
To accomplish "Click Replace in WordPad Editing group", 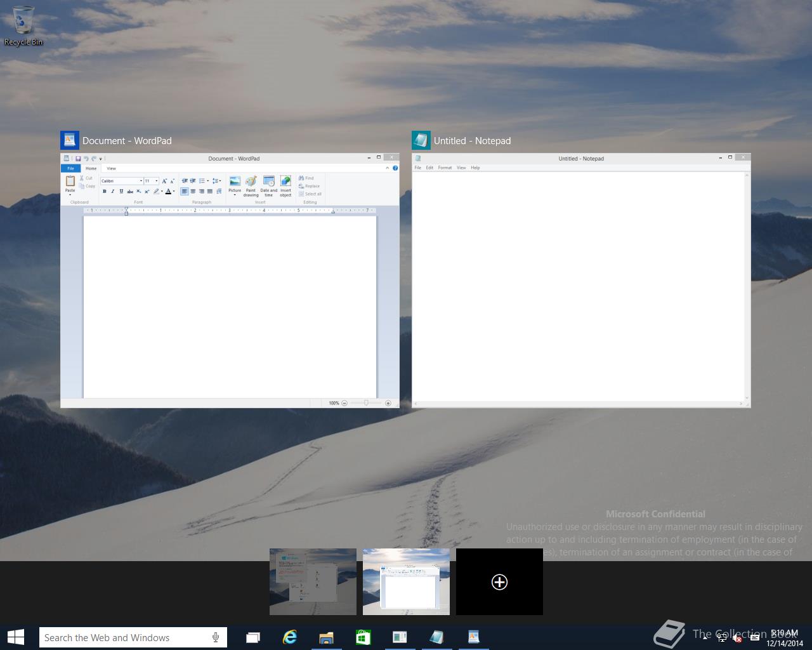I will click(x=309, y=186).
